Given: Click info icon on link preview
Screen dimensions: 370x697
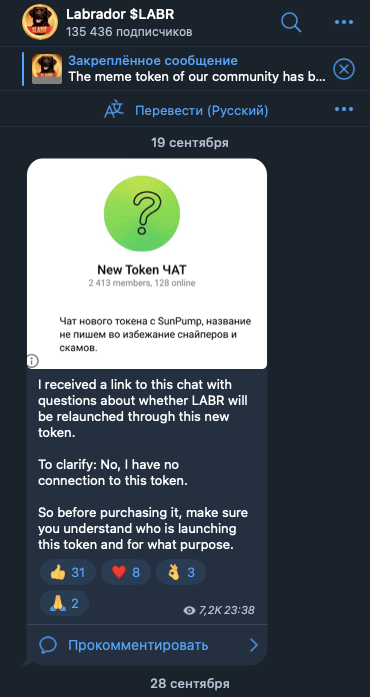Looking at the screenshot, I should (32, 361).
